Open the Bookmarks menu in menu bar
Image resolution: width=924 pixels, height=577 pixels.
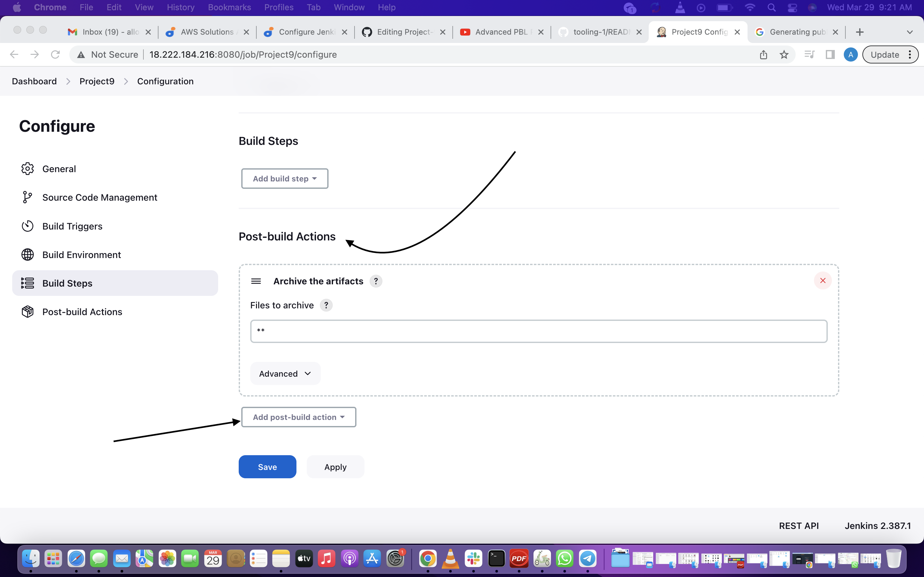point(229,7)
